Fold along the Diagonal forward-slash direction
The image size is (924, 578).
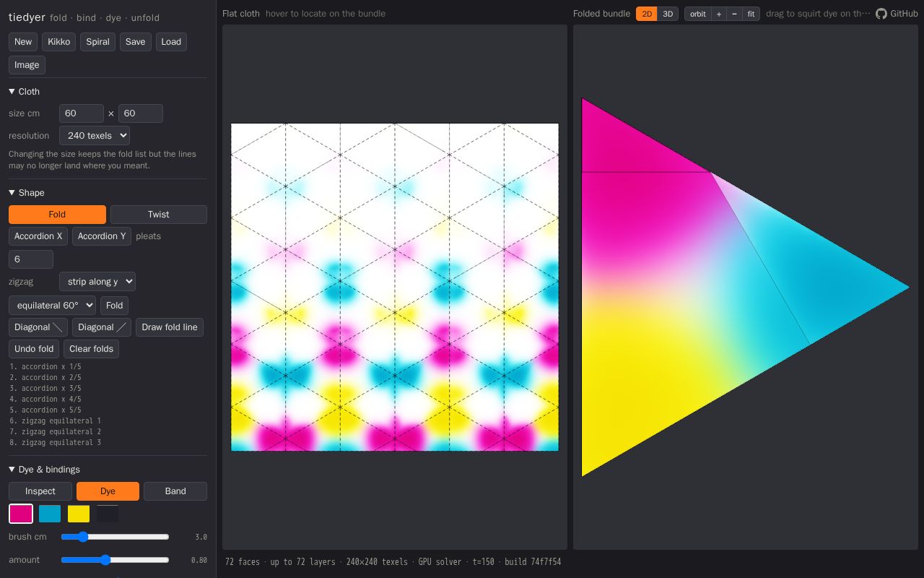point(102,327)
